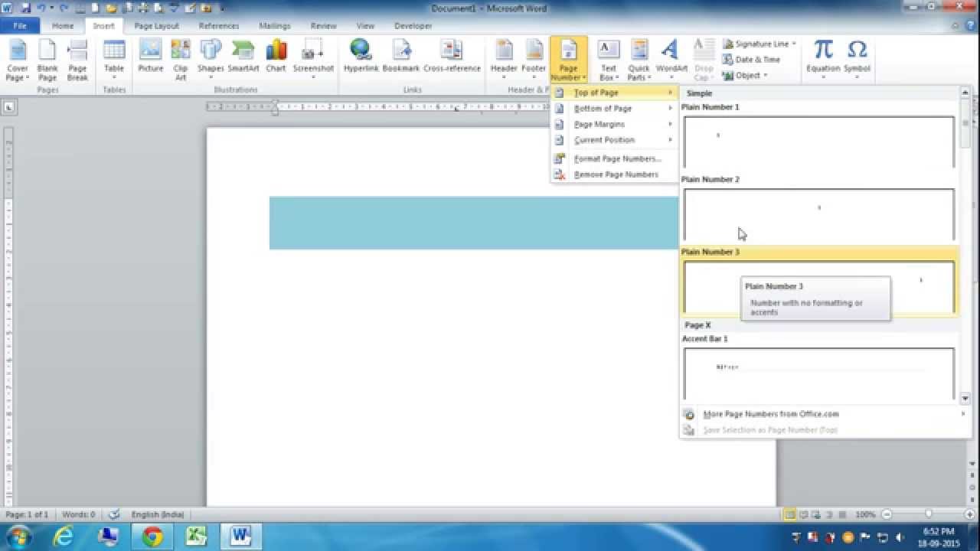
Task: Open the WordArt gallery
Action: pos(671,60)
